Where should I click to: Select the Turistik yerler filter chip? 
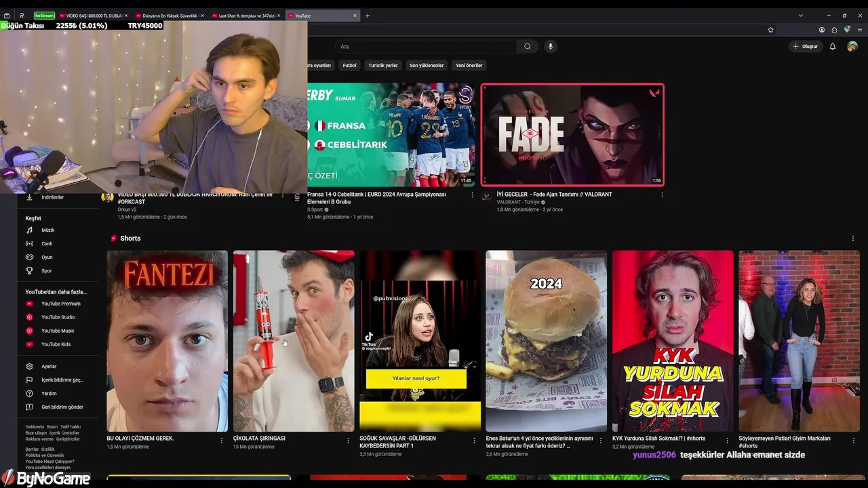pyautogui.click(x=383, y=66)
